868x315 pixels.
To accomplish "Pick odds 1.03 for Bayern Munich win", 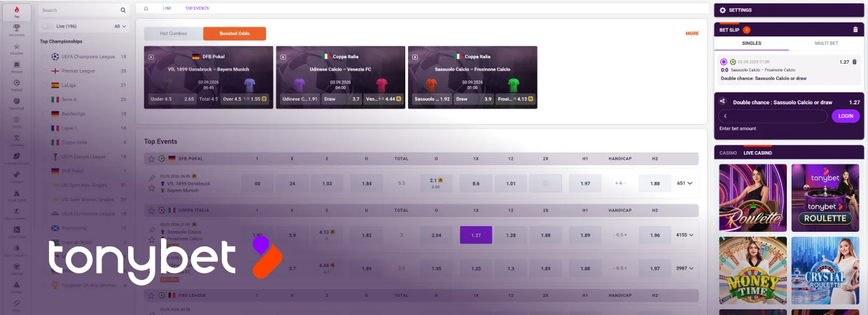I will [x=326, y=183].
